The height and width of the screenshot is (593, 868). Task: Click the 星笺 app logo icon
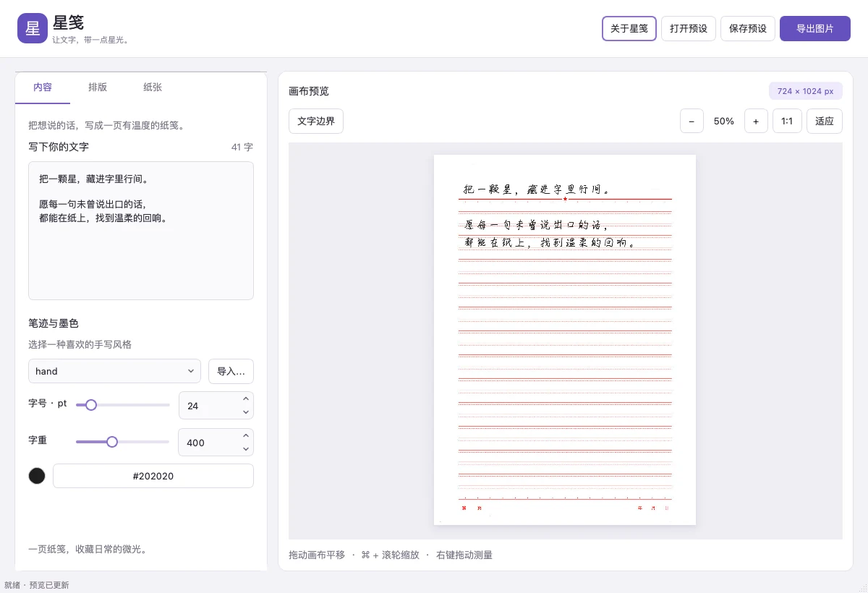pyautogui.click(x=33, y=28)
